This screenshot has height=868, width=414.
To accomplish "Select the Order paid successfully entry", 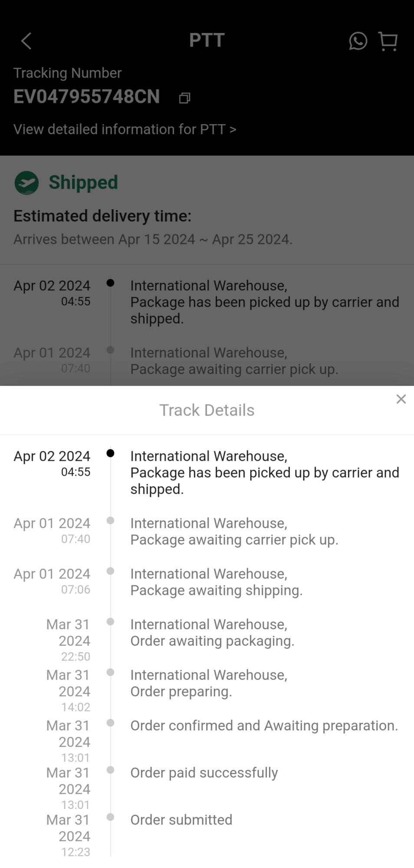I will click(204, 773).
